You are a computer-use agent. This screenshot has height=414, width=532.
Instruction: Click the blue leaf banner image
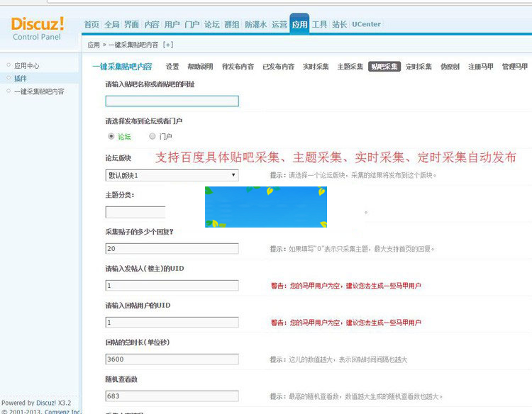(266, 206)
